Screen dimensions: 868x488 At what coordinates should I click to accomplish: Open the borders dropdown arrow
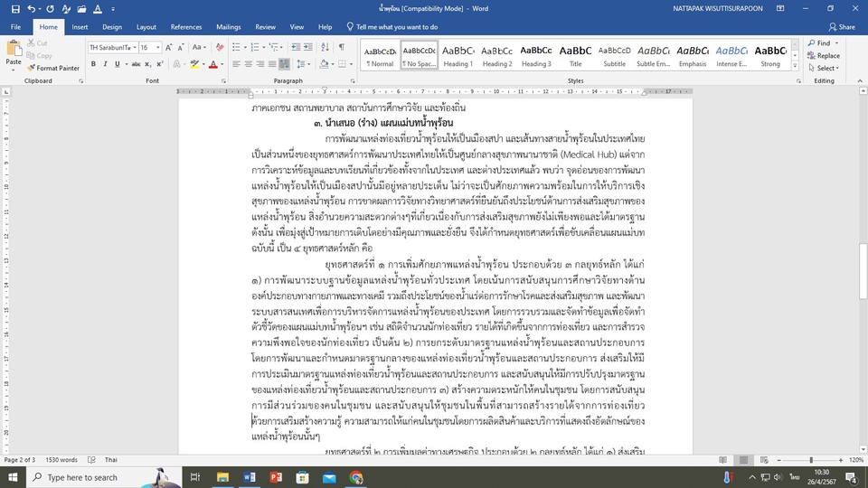pos(351,64)
